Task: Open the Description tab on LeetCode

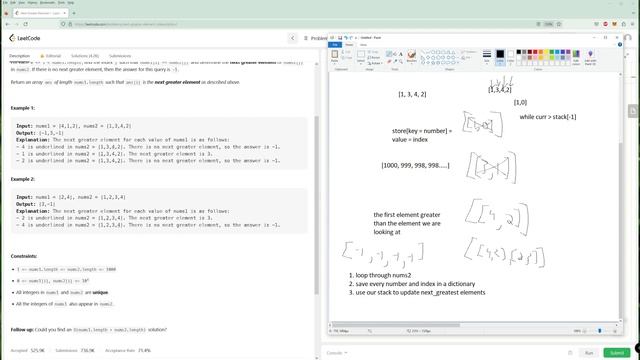Action: (19, 56)
